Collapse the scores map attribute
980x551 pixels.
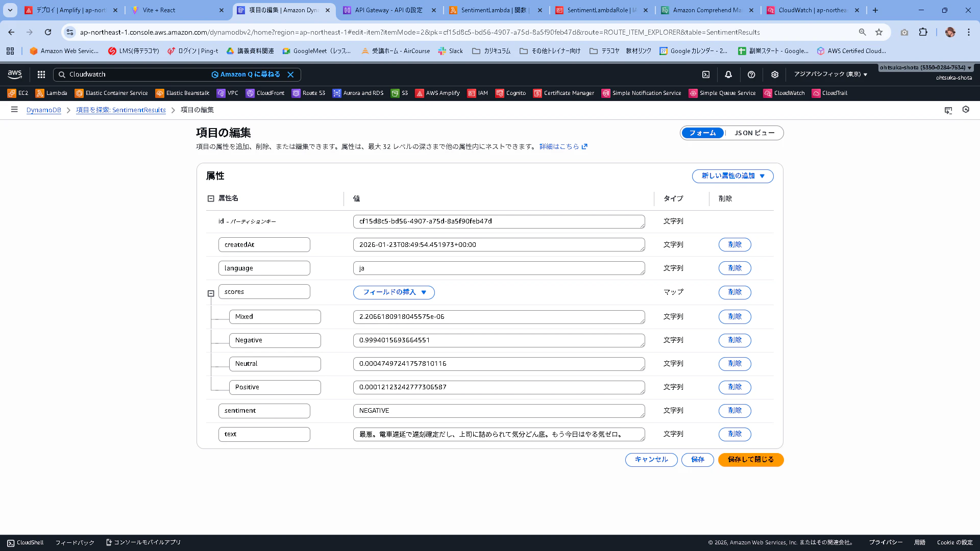click(x=211, y=293)
